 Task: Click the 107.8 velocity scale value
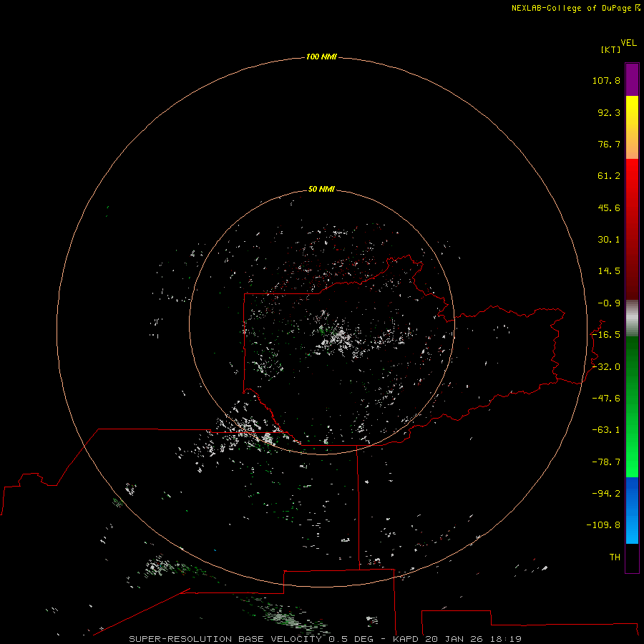coord(606,80)
